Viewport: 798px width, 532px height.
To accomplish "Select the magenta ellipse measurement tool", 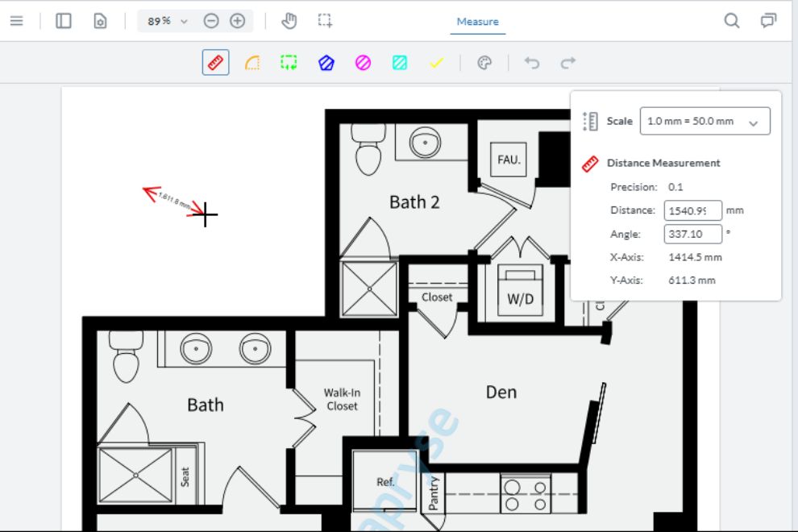I will [x=363, y=63].
